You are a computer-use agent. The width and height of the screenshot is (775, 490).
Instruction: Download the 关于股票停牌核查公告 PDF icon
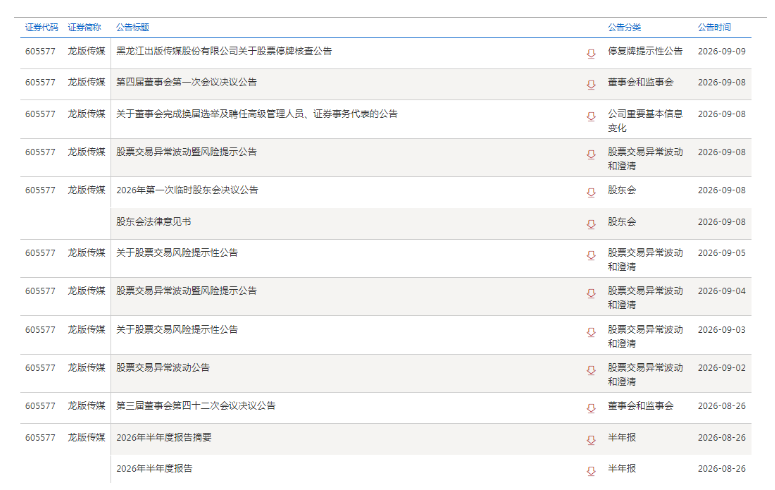[591, 53]
